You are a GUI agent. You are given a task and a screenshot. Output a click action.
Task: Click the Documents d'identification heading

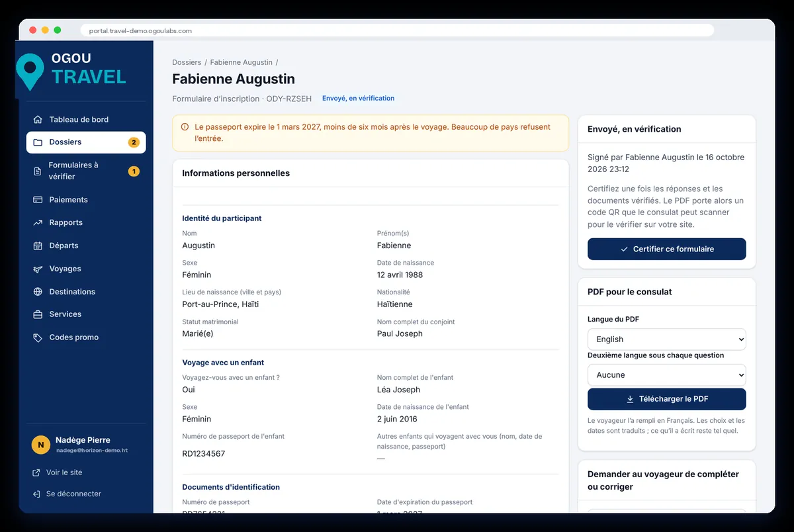pos(231,487)
